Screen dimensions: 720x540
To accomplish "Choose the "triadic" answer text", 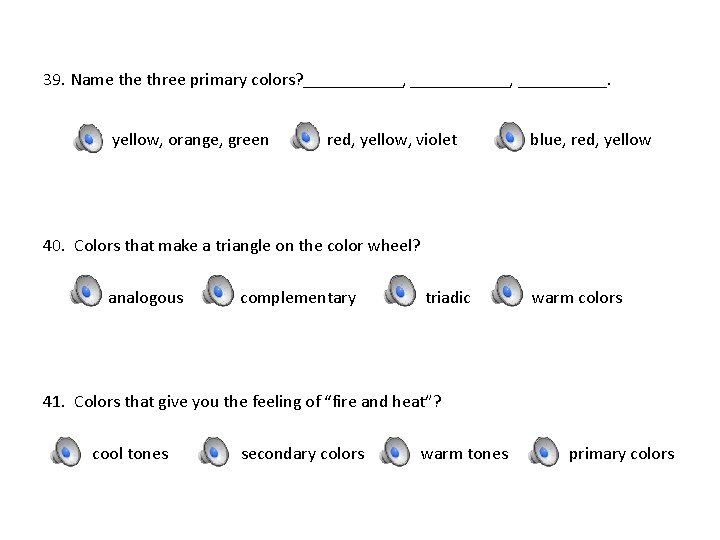I will [447, 298].
